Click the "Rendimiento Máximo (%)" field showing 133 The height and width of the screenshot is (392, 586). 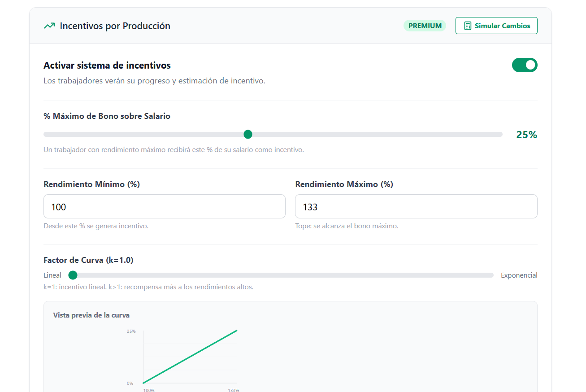click(416, 206)
